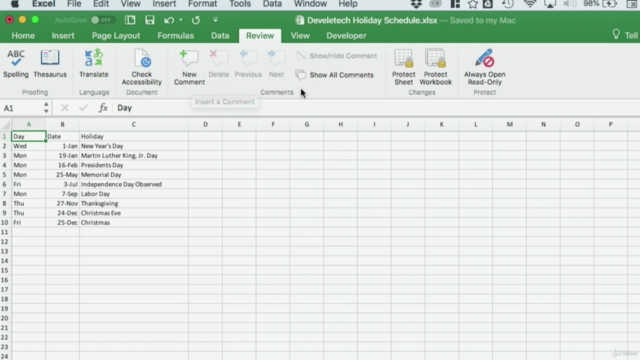
Task: Click the page layout template icon
Action: click(x=130, y=20)
